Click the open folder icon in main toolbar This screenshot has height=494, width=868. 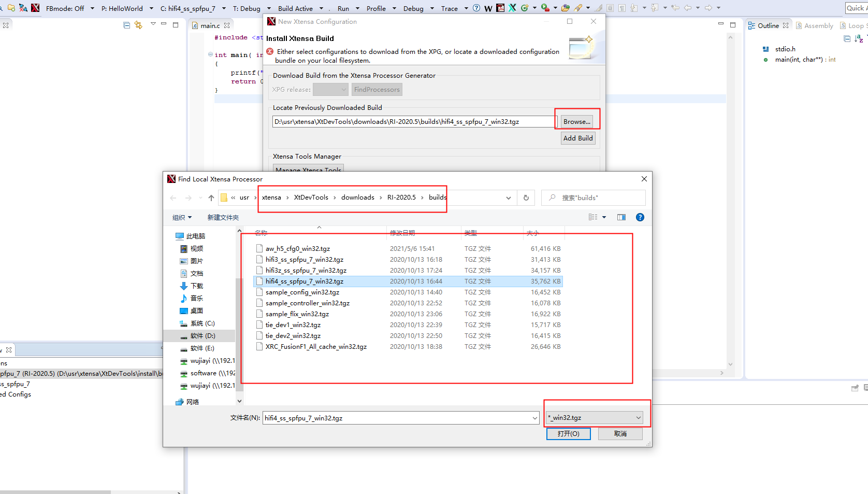[x=566, y=8]
